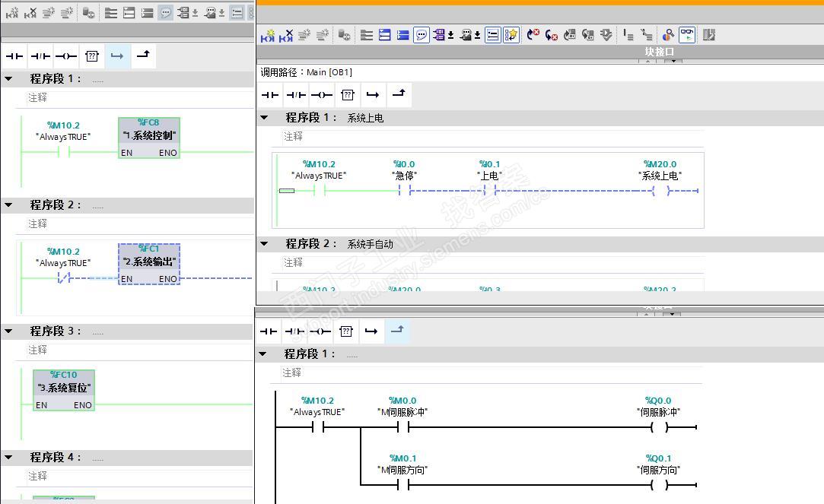The height and width of the screenshot is (504, 824).
Task: Select coil instruction in upper-right LAD bar
Action: (322, 95)
